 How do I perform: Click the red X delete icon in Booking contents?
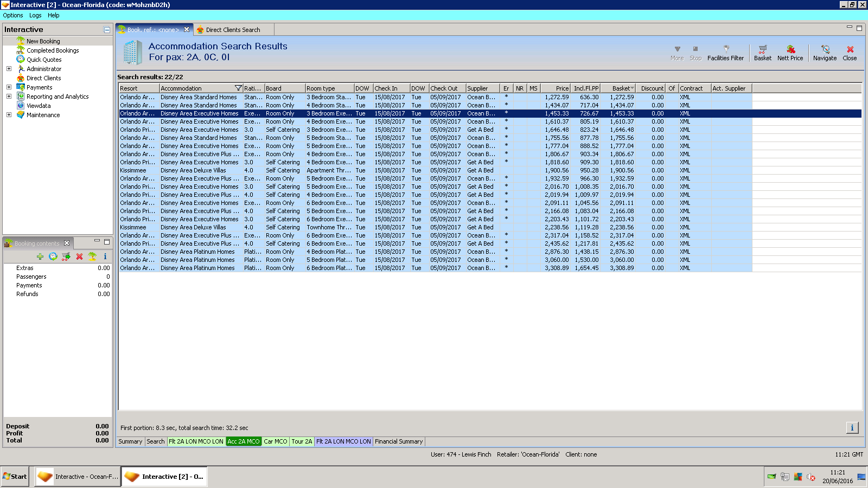pyautogui.click(x=79, y=256)
